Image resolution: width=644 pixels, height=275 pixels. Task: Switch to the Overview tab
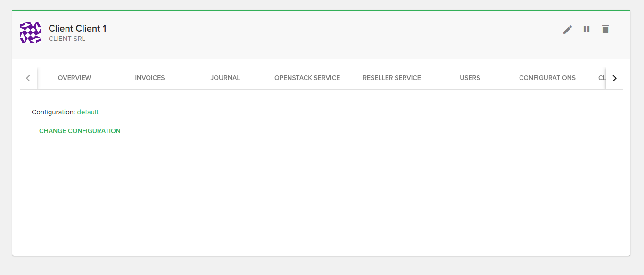(74, 78)
